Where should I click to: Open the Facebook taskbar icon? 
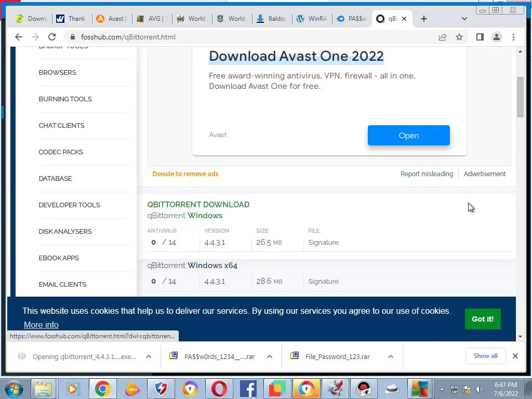pyautogui.click(x=248, y=389)
